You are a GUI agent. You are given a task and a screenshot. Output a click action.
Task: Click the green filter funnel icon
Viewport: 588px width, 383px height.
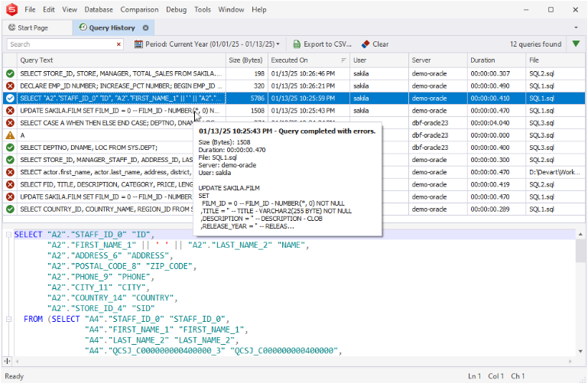[576, 44]
